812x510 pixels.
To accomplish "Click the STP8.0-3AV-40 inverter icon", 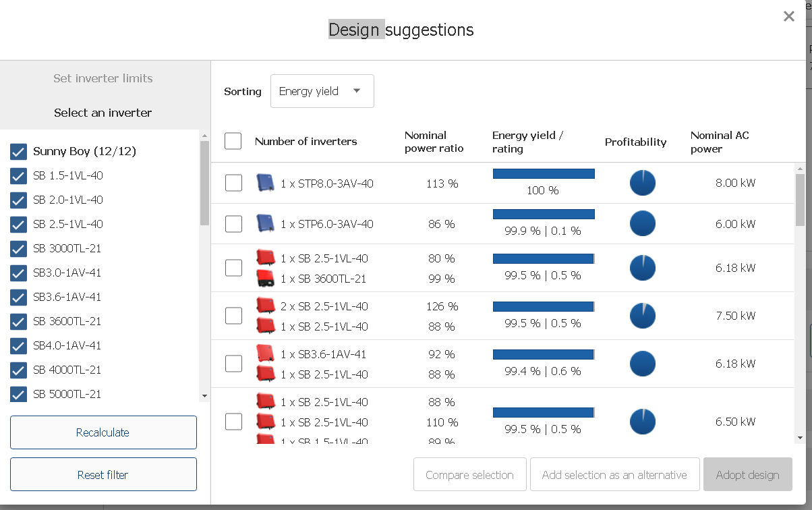I will [x=266, y=183].
